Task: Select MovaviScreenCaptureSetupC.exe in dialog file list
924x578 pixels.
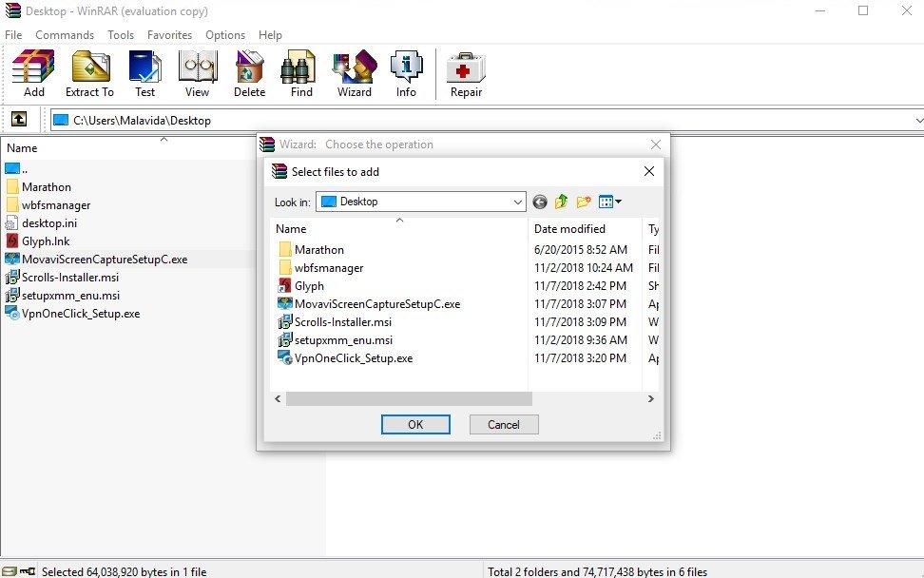Action: [377, 304]
